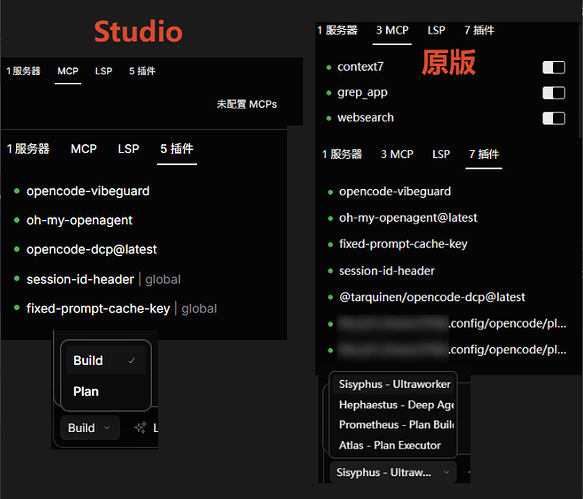Click the chevron in the Build dropdown
The image size is (583, 499).
pyautogui.click(x=107, y=428)
